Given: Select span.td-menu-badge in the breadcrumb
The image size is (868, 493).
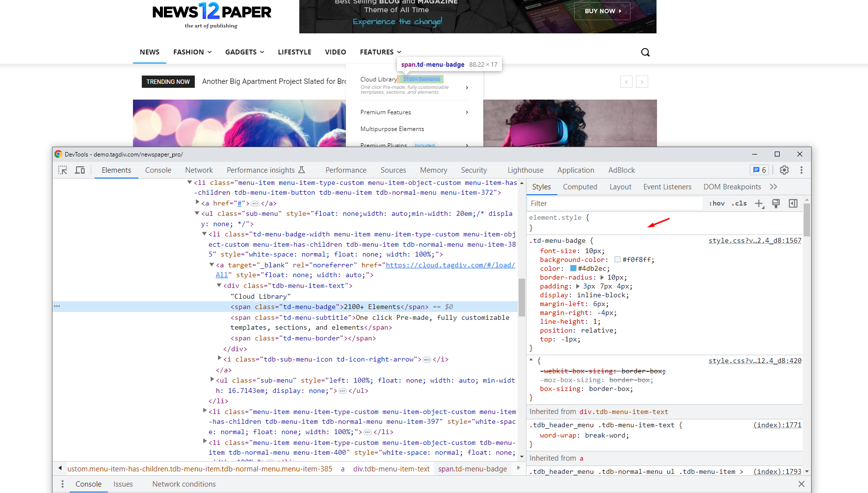Looking at the screenshot, I should [x=473, y=469].
